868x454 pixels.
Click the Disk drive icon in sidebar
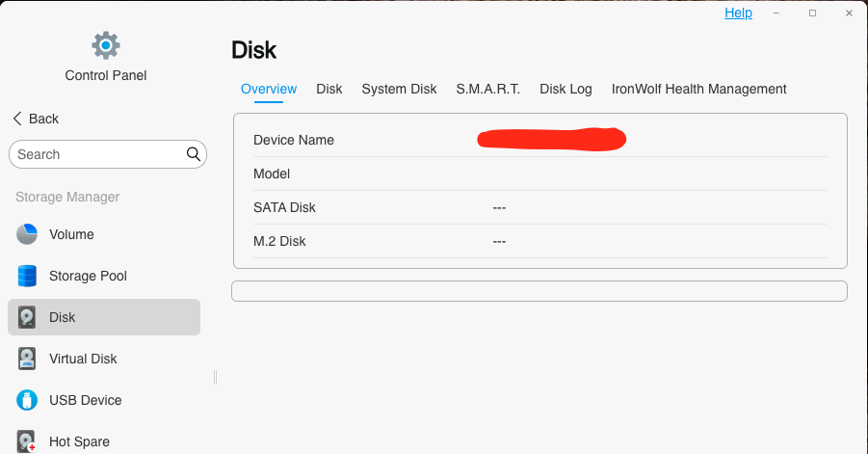[27, 317]
